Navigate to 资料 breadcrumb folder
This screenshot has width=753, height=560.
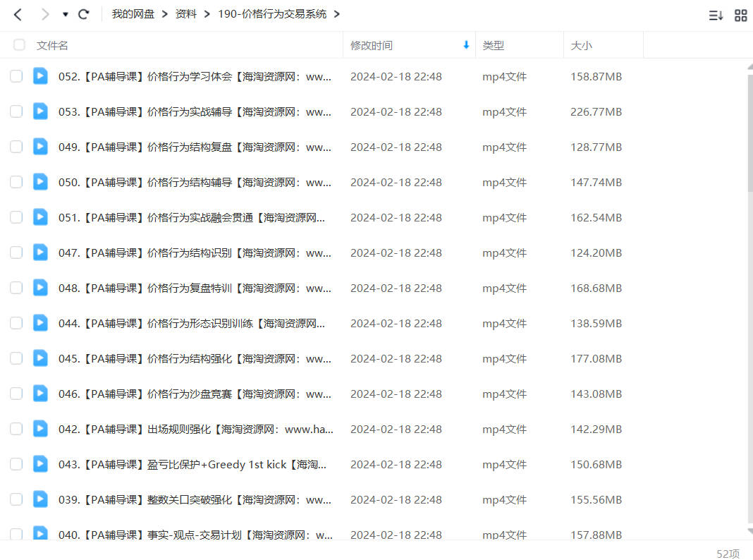tap(186, 14)
